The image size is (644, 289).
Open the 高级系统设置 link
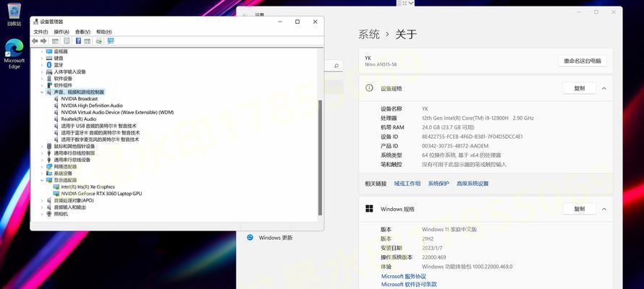[473, 184]
